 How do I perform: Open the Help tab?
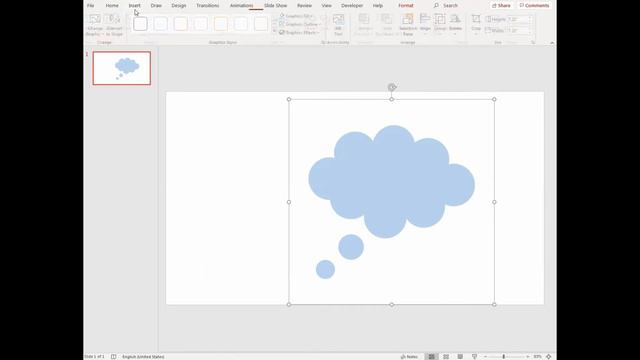378,5
